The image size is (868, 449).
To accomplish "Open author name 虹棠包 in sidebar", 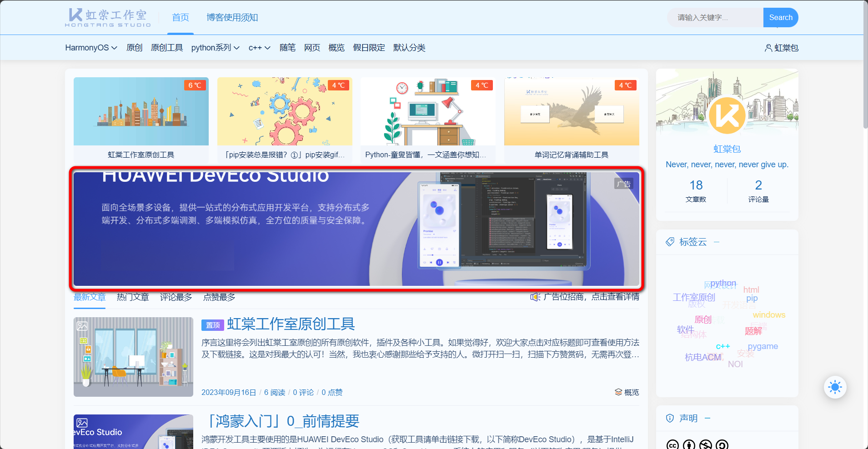I will point(727,149).
